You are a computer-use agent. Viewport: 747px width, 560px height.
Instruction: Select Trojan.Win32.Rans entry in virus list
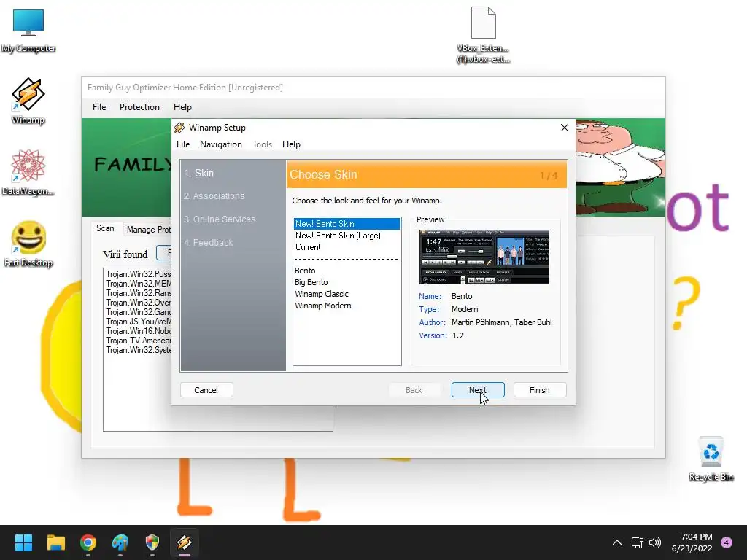[x=138, y=293]
